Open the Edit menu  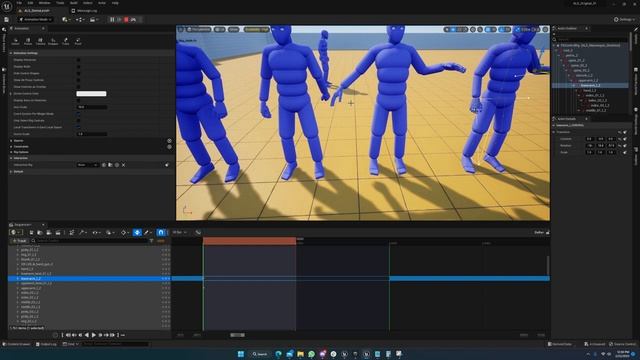[x=30, y=3]
